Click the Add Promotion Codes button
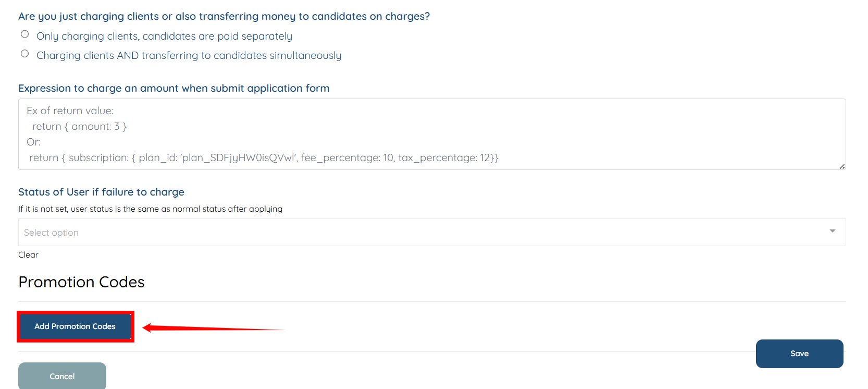The height and width of the screenshot is (389, 868). 75,326
